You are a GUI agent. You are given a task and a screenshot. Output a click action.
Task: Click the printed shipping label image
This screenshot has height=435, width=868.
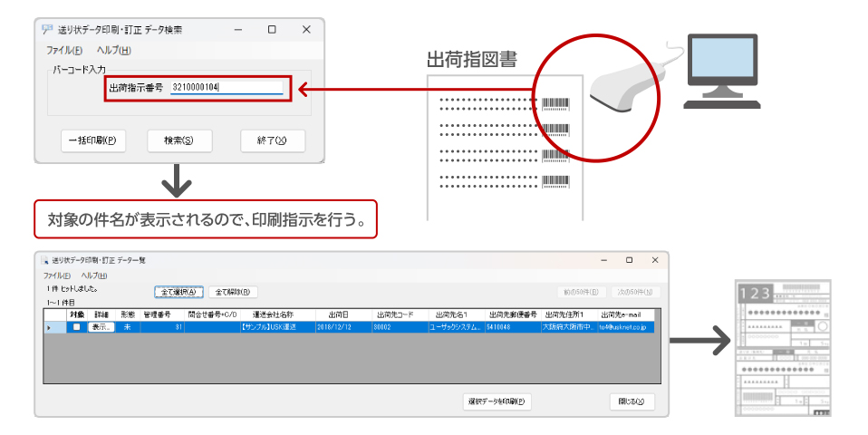pyautogui.click(x=783, y=349)
